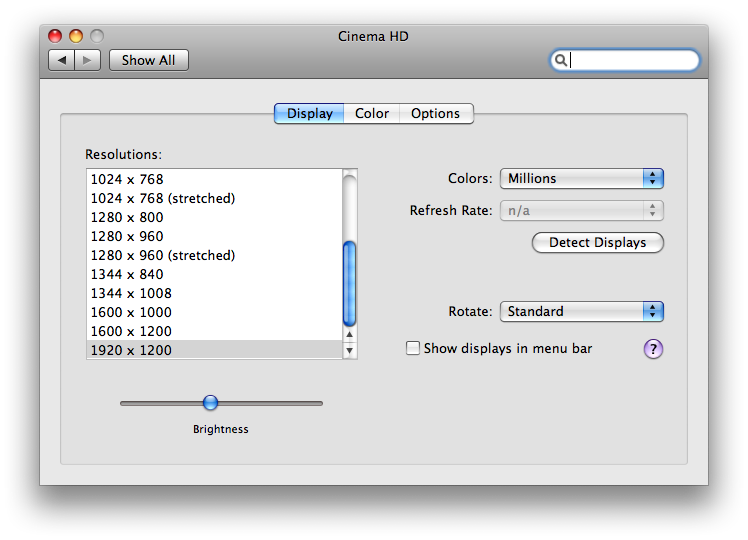Open the Colors Millions dropdown

582,178
